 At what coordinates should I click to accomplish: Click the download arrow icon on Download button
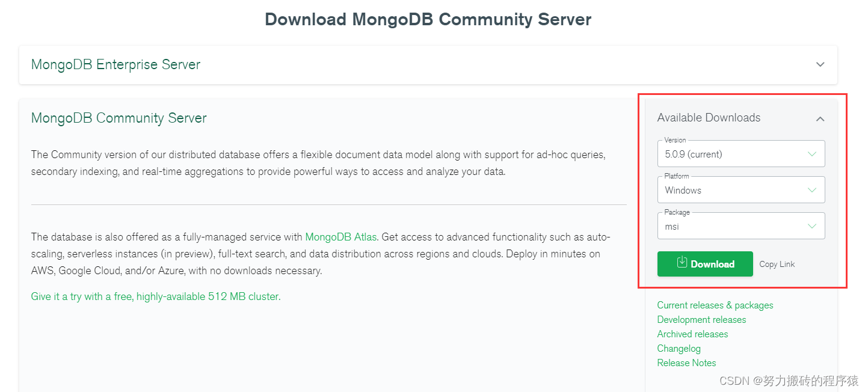[x=682, y=263]
